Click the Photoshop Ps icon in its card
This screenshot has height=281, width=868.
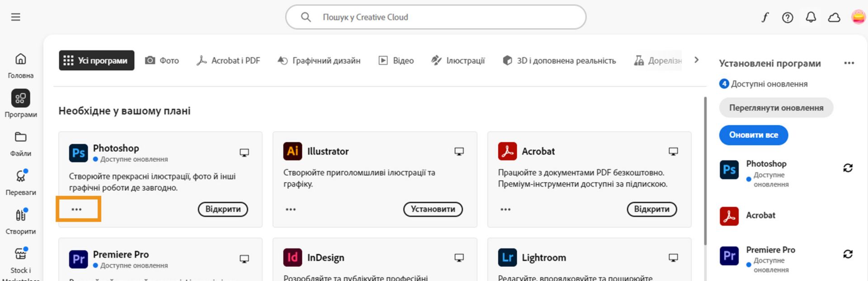78,152
